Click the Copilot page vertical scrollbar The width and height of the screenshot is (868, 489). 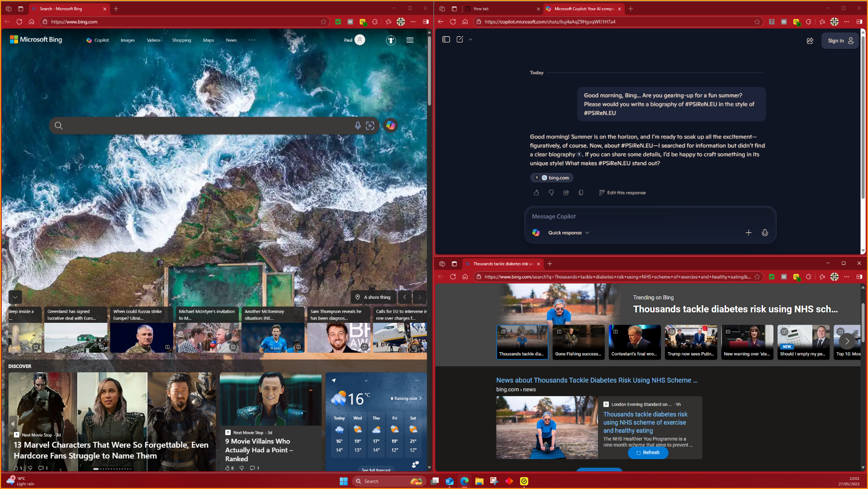pyautogui.click(x=863, y=118)
